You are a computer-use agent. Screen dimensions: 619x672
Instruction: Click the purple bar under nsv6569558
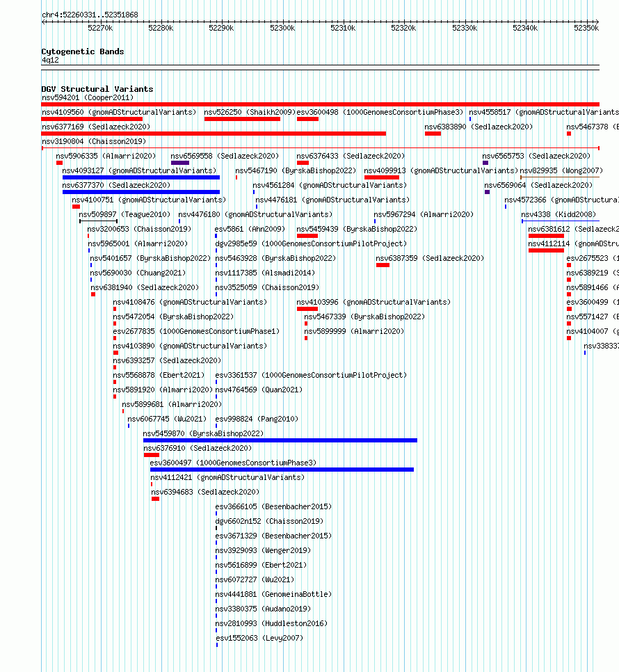pos(180,162)
